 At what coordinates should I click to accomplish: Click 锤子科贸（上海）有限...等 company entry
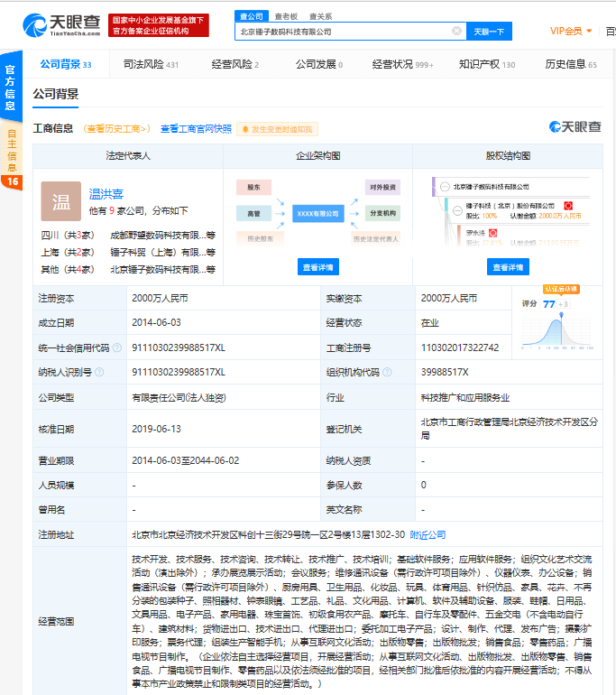click(163, 252)
